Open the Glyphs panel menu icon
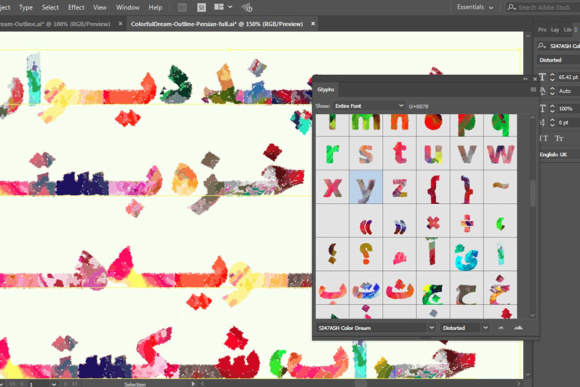The image size is (580, 387). (533, 90)
